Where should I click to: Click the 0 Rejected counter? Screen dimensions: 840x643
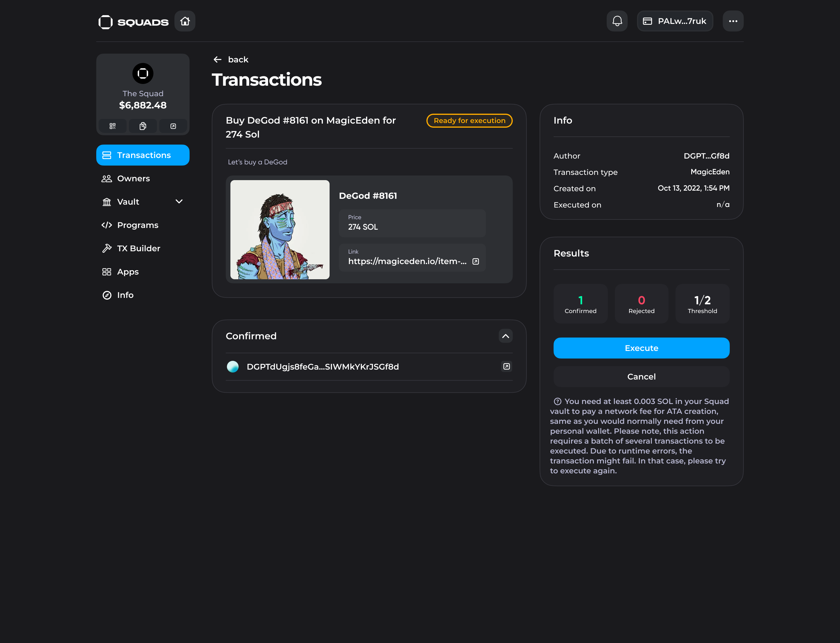641,304
